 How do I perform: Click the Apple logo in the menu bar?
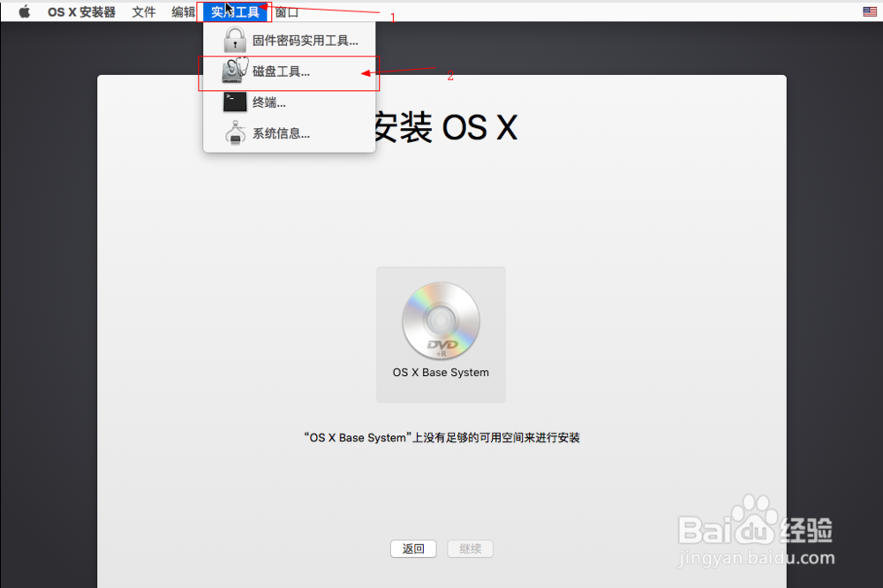pyautogui.click(x=23, y=11)
